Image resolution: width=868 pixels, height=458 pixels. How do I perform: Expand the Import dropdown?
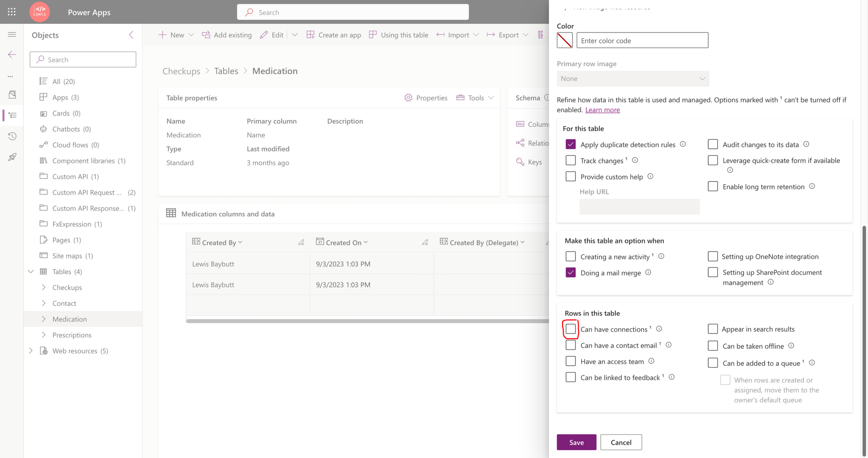tap(476, 35)
